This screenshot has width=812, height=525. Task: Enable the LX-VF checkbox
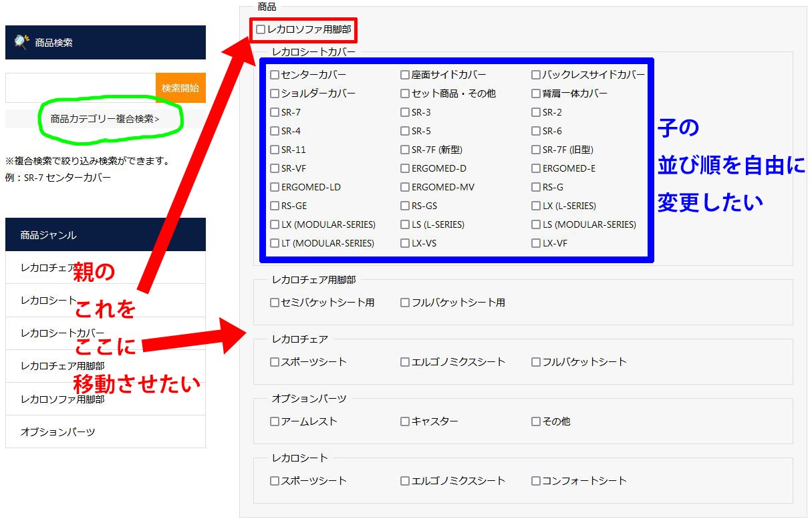[536, 243]
